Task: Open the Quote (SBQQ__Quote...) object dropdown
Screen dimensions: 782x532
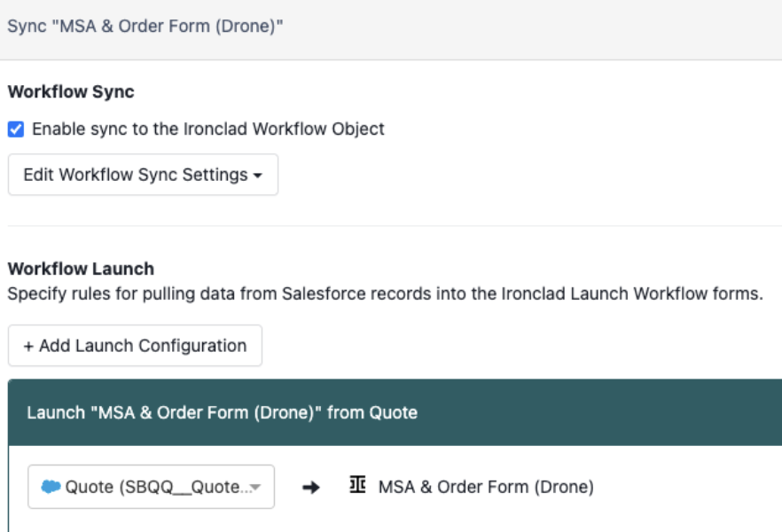Action: pos(151,487)
